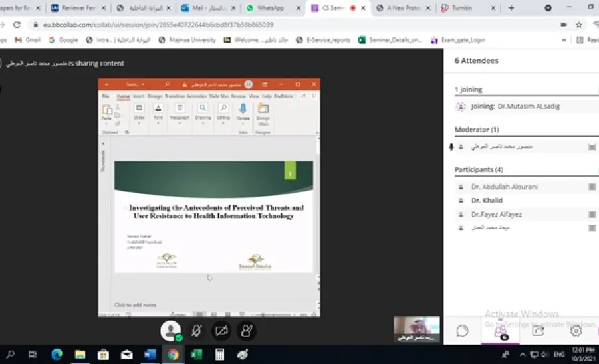This screenshot has height=364, width=599.
Task: Toggle the raise hand button
Action: point(247,331)
